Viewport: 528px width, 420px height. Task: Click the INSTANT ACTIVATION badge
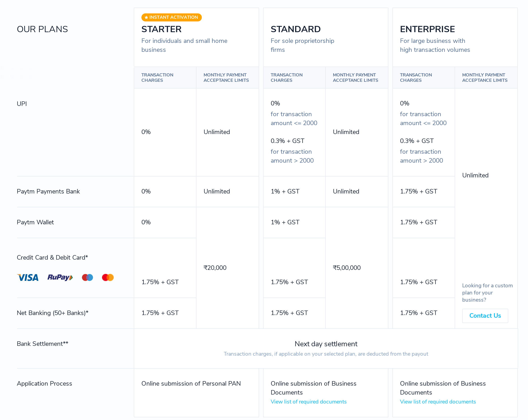pos(171,17)
